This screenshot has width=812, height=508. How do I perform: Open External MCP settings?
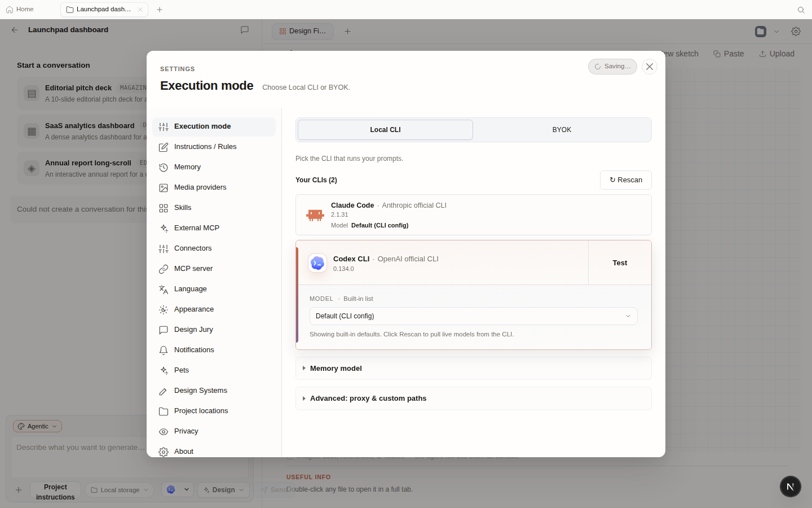point(214,228)
